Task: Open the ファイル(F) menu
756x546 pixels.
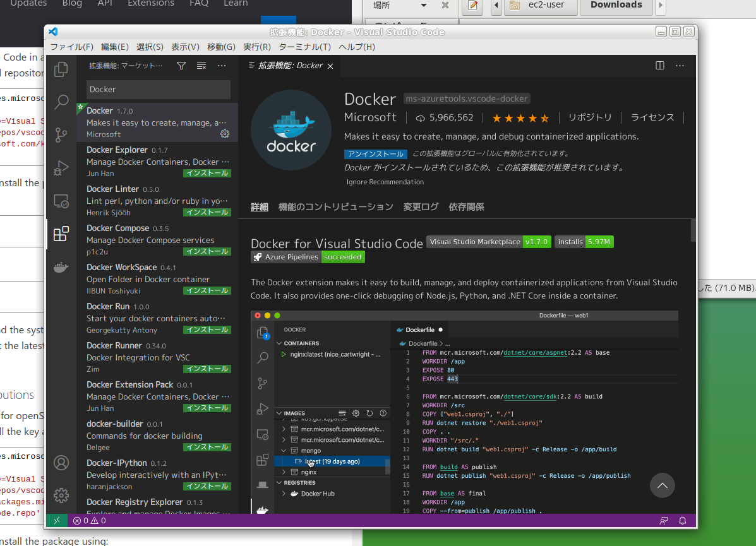Action: click(x=72, y=47)
